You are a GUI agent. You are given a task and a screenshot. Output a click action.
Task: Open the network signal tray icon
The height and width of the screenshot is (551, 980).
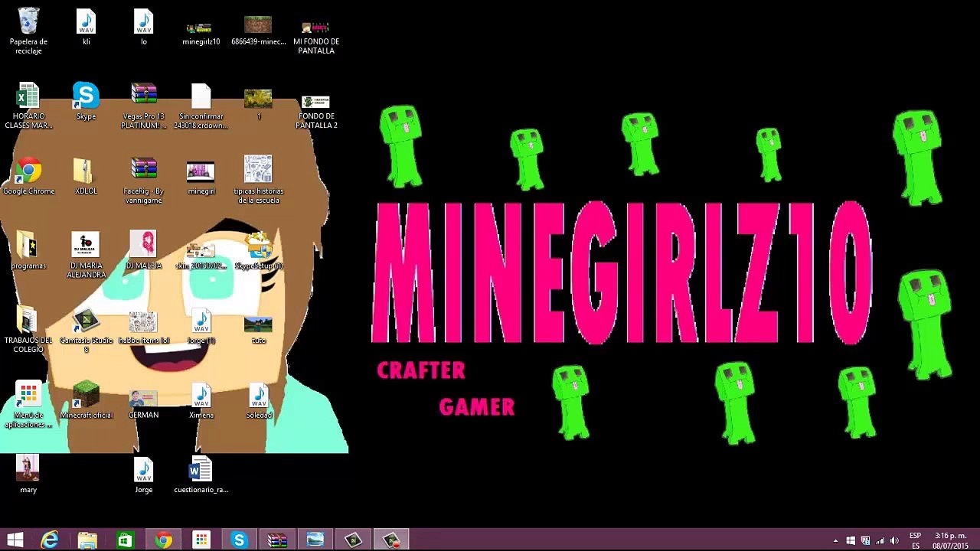[880, 541]
